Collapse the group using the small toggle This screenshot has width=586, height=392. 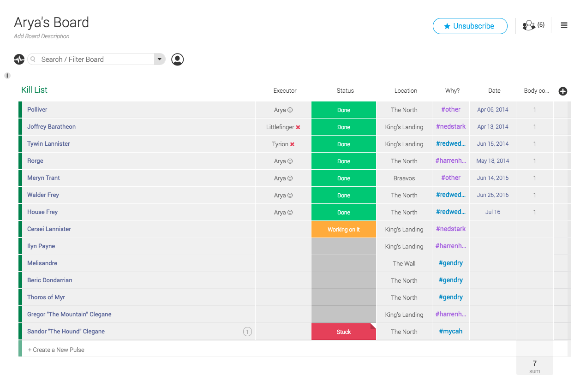(7, 76)
